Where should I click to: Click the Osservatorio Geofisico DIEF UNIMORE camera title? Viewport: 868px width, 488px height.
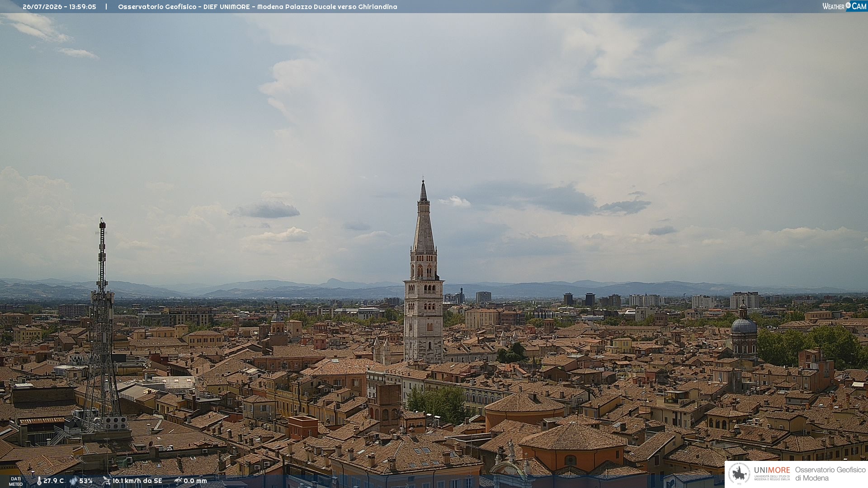(258, 7)
